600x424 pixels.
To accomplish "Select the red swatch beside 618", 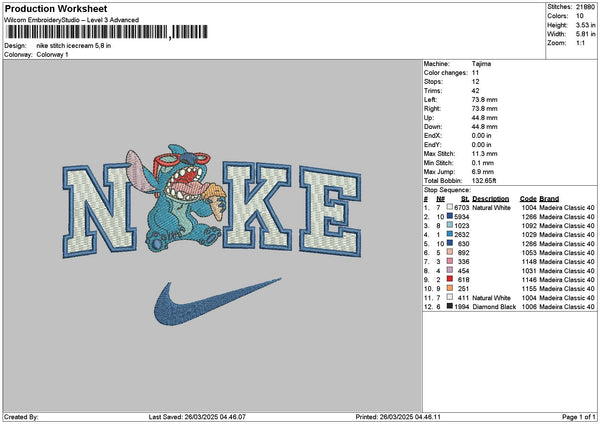I will point(450,279).
